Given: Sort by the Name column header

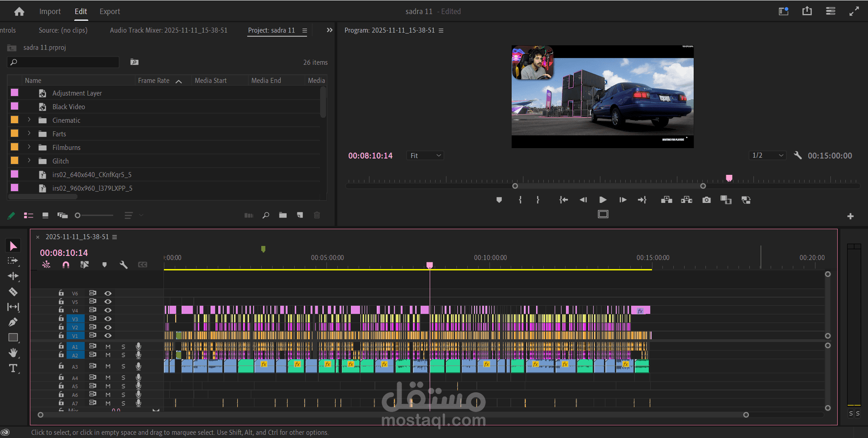Looking at the screenshot, I should pos(33,81).
